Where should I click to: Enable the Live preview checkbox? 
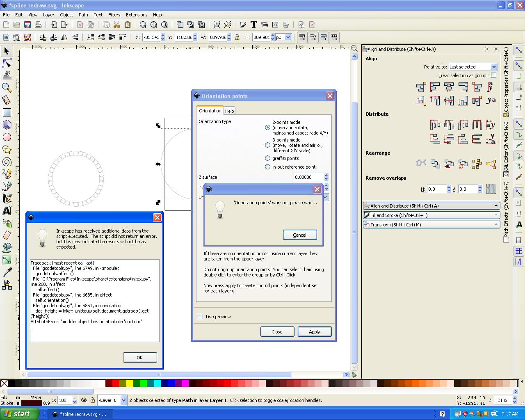tap(201, 317)
